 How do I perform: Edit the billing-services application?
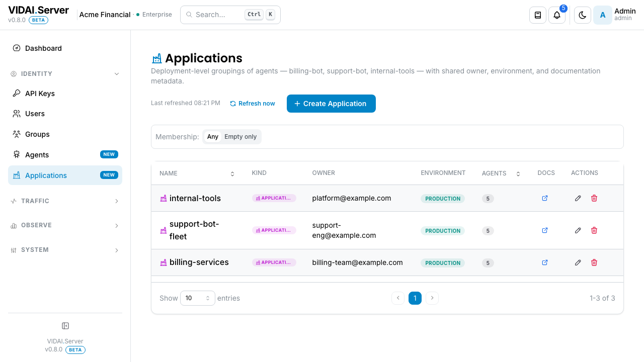[578, 262]
